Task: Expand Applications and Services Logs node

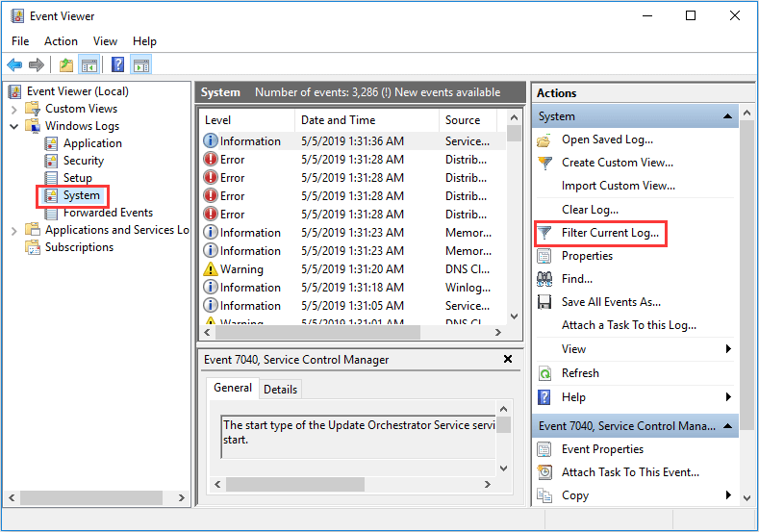Action: click(13, 230)
